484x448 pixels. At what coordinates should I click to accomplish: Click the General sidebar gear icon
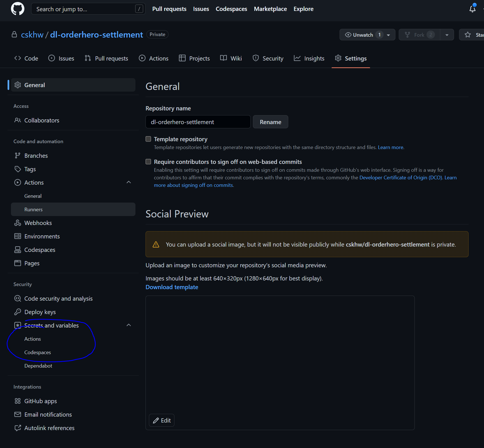tap(18, 85)
